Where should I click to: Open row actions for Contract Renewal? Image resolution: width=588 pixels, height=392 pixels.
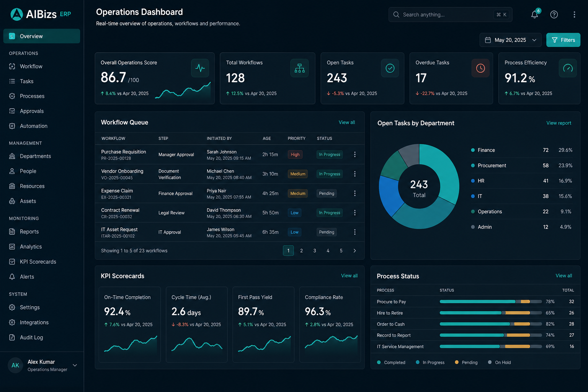(x=355, y=212)
